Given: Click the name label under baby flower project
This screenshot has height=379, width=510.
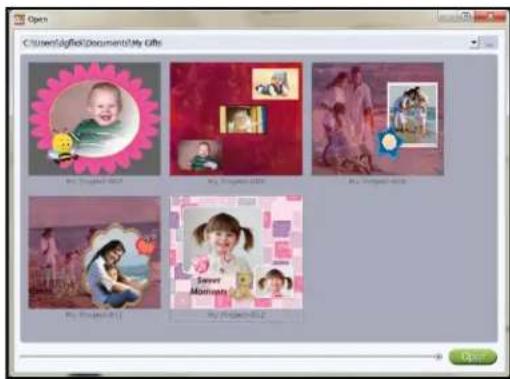Looking at the screenshot, I should point(94,181).
